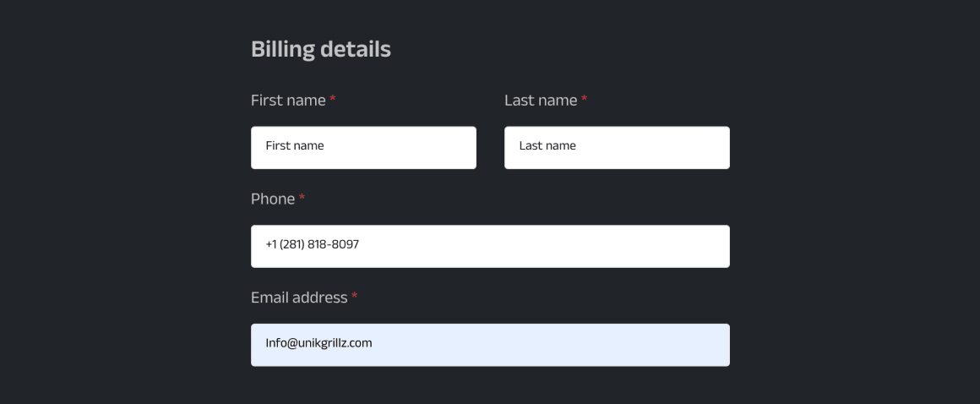Click the Email address field label
This screenshot has width=980, height=404.
click(299, 298)
